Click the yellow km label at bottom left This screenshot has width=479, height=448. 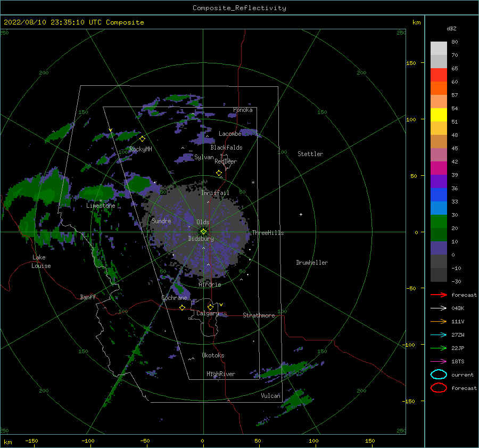point(8,442)
